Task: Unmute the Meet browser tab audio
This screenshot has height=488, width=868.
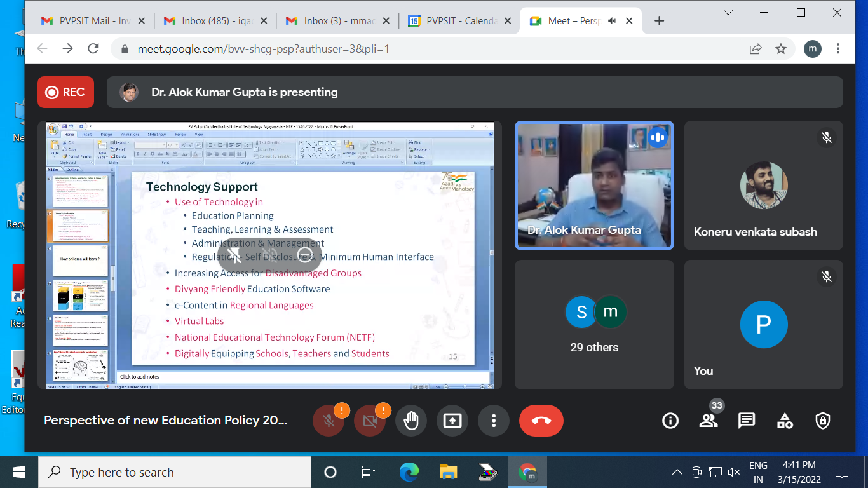Action: (x=612, y=21)
